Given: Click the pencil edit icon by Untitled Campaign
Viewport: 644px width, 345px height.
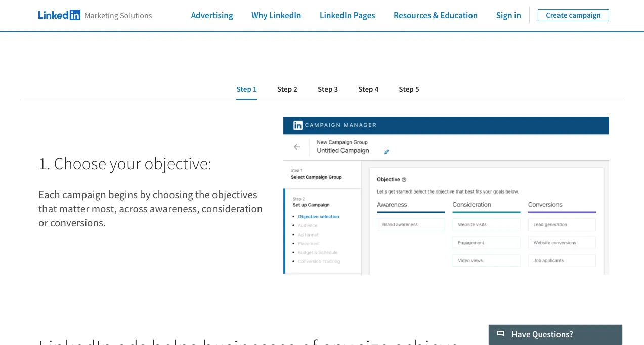Looking at the screenshot, I should point(387,151).
